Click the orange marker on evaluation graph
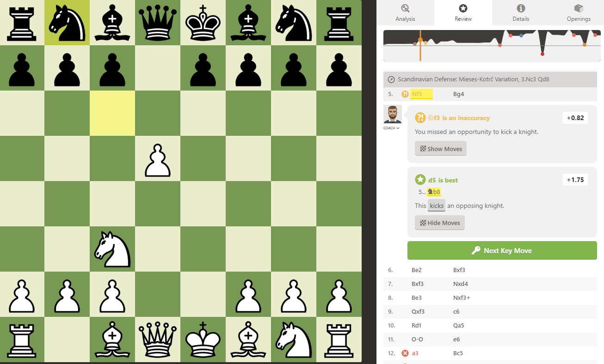Viewport: 604px width, 364px height. tap(420, 40)
